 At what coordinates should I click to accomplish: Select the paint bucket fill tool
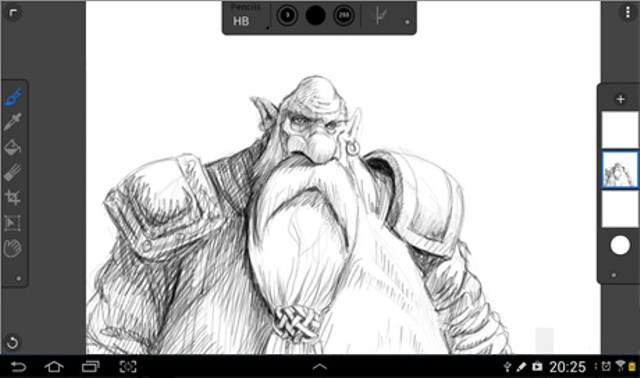point(13,147)
